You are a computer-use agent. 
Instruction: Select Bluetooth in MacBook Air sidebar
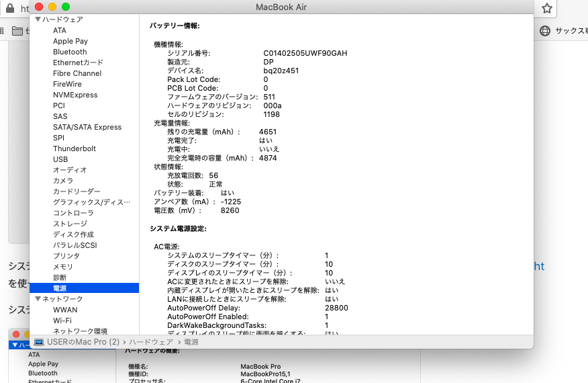tap(70, 52)
